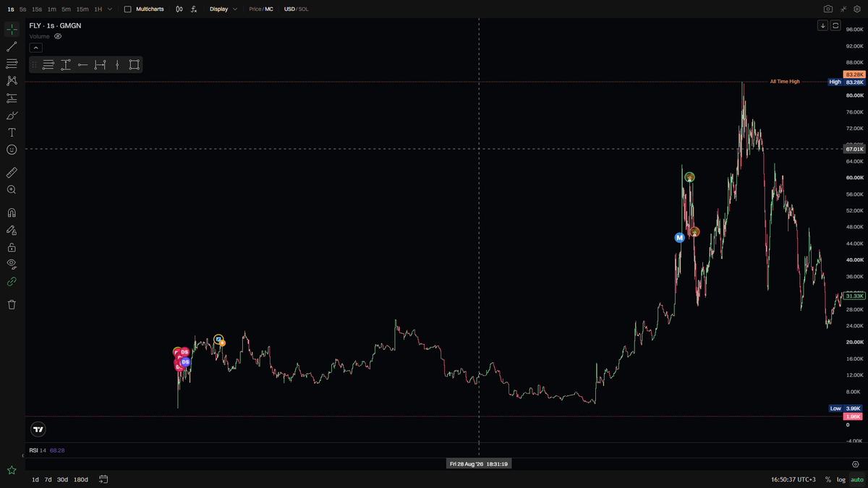Screen dimensions: 868x488
Task: Toggle auto scale mode
Action: [856, 479]
